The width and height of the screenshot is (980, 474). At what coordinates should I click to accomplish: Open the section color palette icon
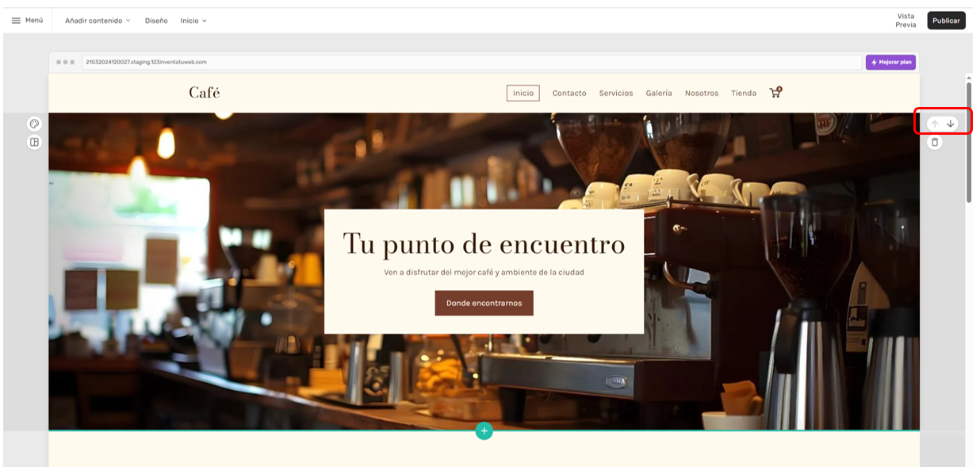(x=34, y=124)
